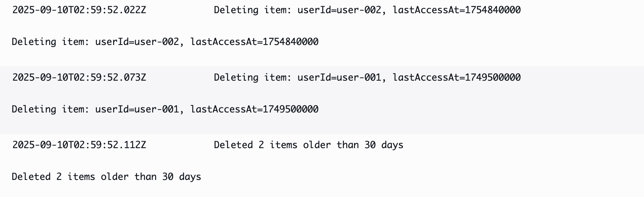Click lastAccessAt=1749500000 in the expanded detail line
The image size is (644, 197).
pyautogui.click(x=255, y=109)
